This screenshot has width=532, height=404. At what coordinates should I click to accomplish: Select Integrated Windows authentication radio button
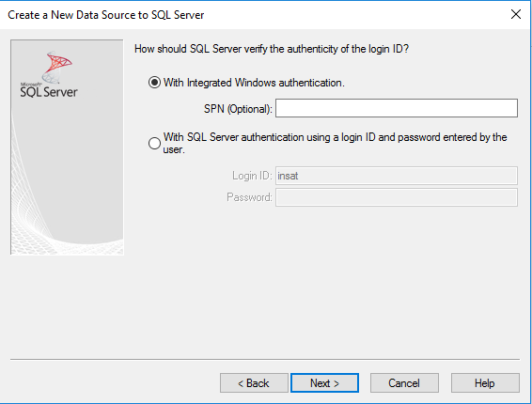pos(154,83)
